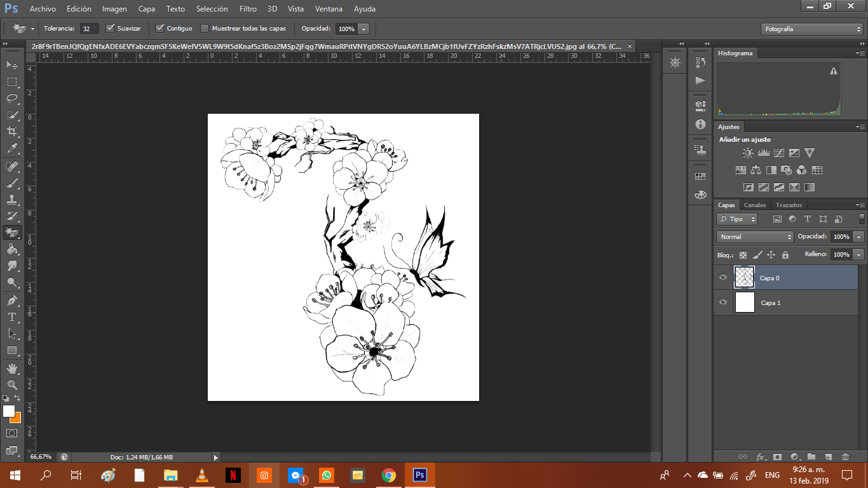Toggle lock image pixels brush icon
This screenshot has width=868, height=488.
757,255
